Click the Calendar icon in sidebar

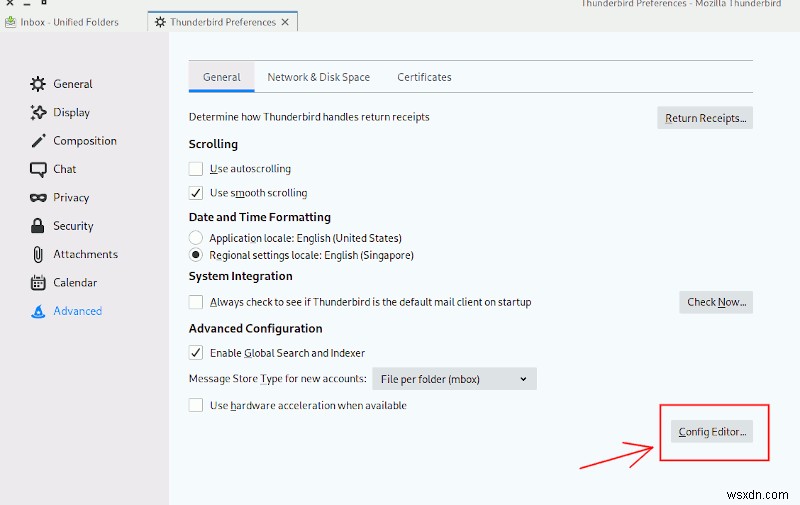(38, 283)
